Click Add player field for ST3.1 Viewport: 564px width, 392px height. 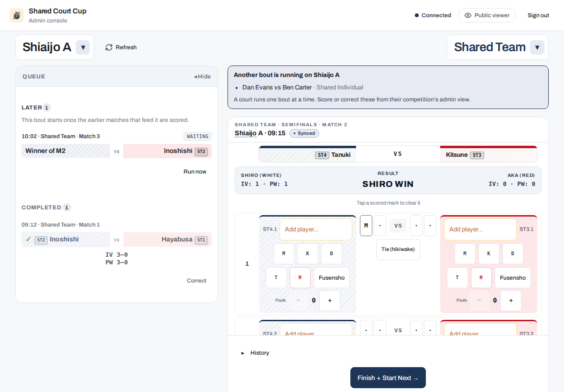tap(480, 229)
